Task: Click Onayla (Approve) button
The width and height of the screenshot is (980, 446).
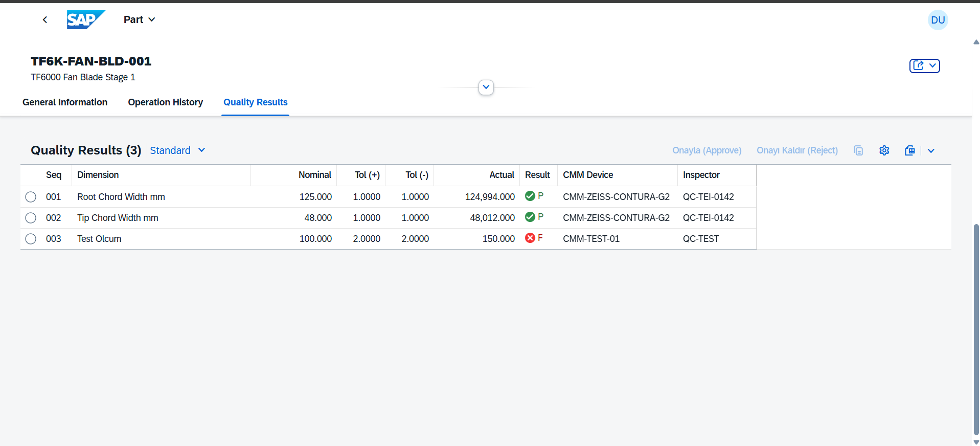Action: [x=707, y=150]
